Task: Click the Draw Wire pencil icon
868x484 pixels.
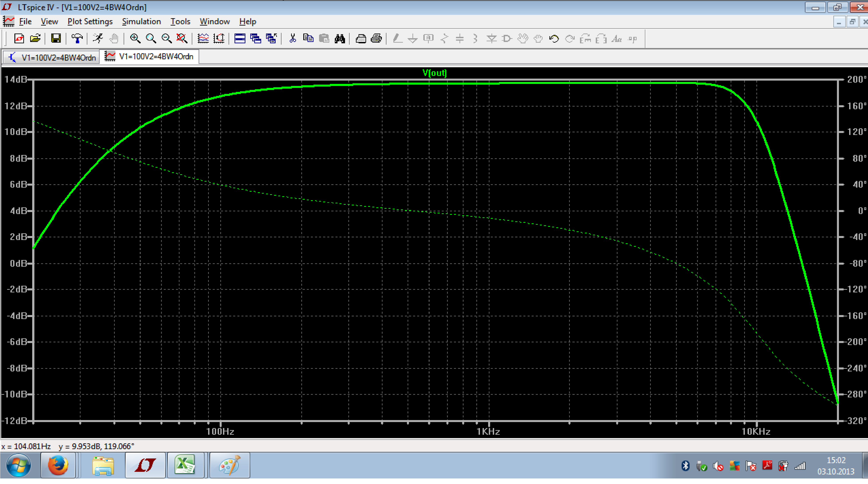Action: [x=398, y=38]
